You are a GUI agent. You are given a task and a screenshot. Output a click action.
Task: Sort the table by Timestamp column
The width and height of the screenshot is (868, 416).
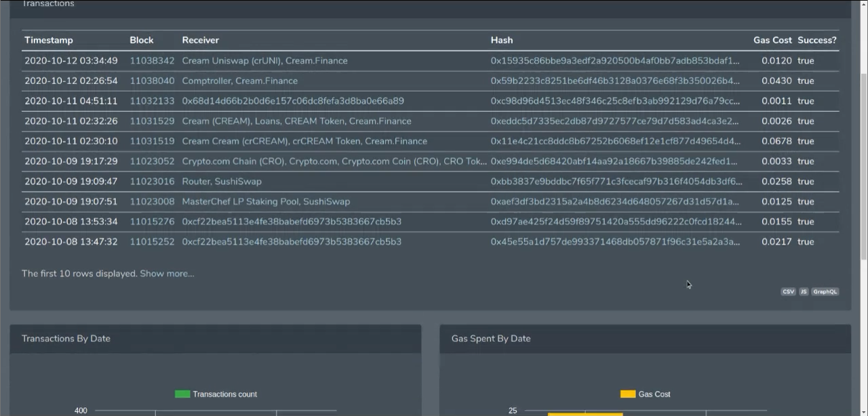(48, 40)
